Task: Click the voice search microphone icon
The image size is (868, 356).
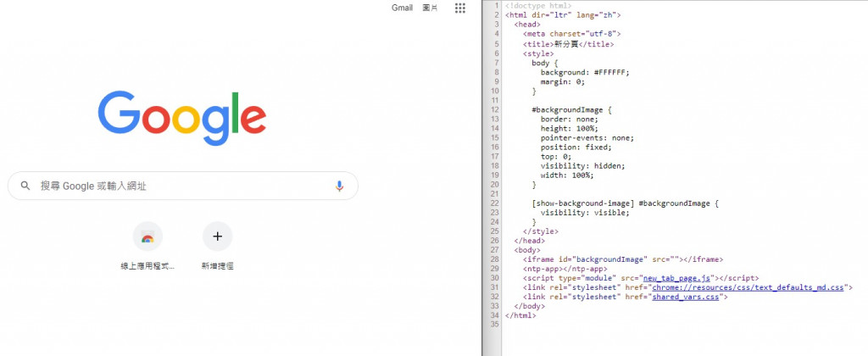Action: 339,186
